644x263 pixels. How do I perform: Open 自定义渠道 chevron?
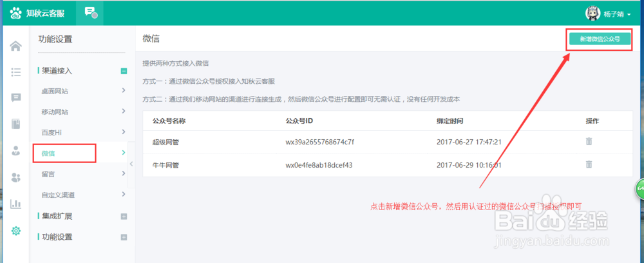click(123, 194)
